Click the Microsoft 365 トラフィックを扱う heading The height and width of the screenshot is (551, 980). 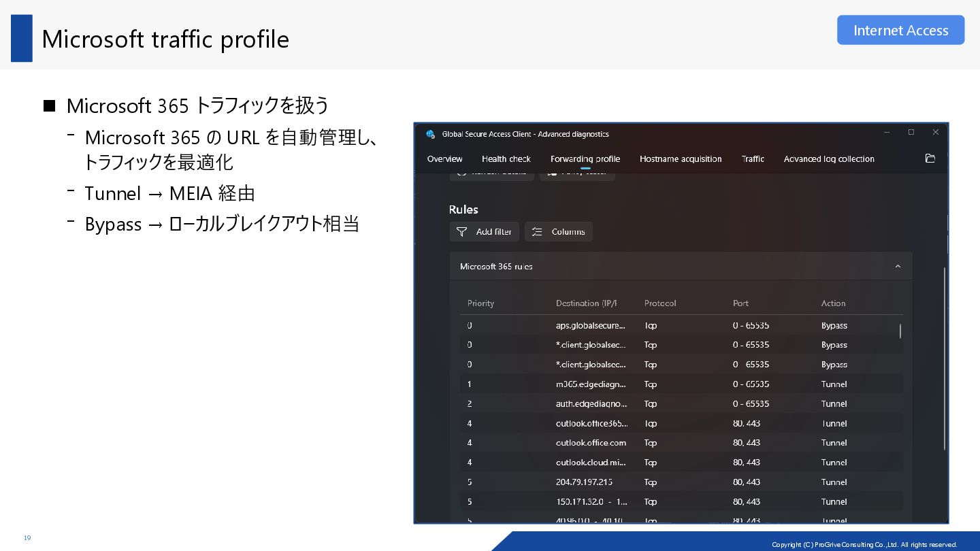(197, 105)
